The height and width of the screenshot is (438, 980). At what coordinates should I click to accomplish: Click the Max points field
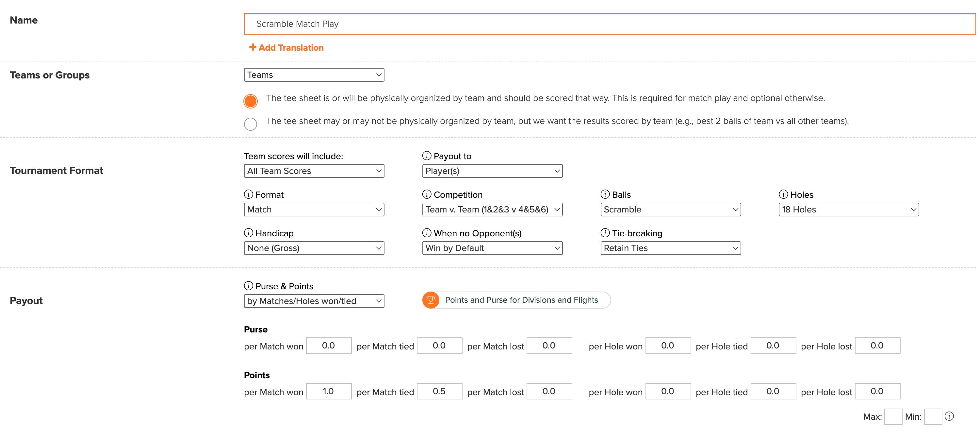(893, 416)
